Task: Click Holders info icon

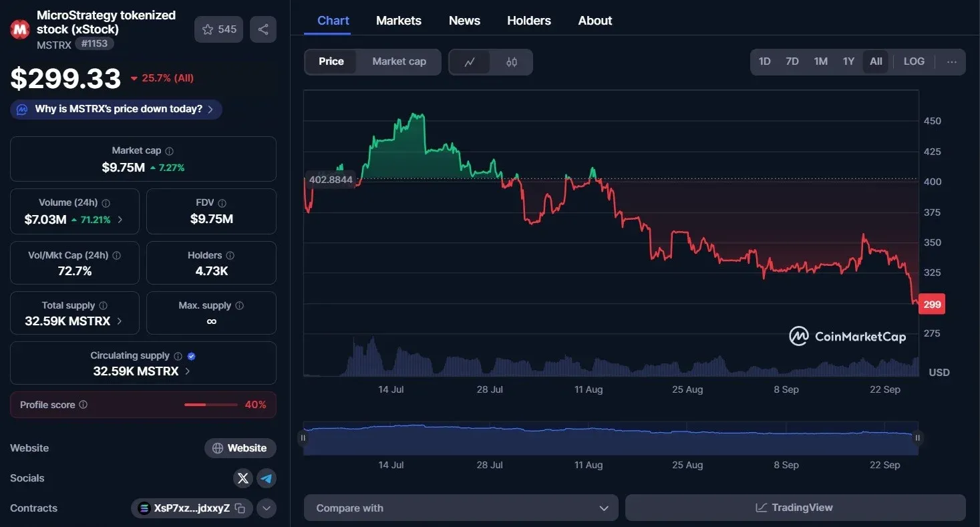Action: pyautogui.click(x=230, y=255)
